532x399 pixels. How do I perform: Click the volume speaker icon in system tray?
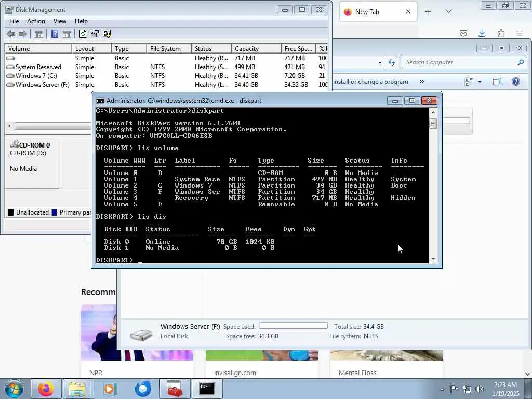pos(480,389)
